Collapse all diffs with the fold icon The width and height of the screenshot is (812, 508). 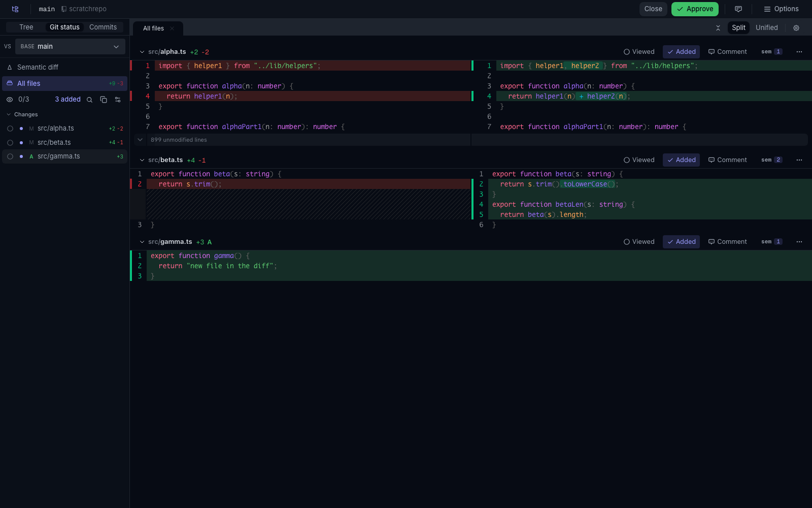[718, 28]
